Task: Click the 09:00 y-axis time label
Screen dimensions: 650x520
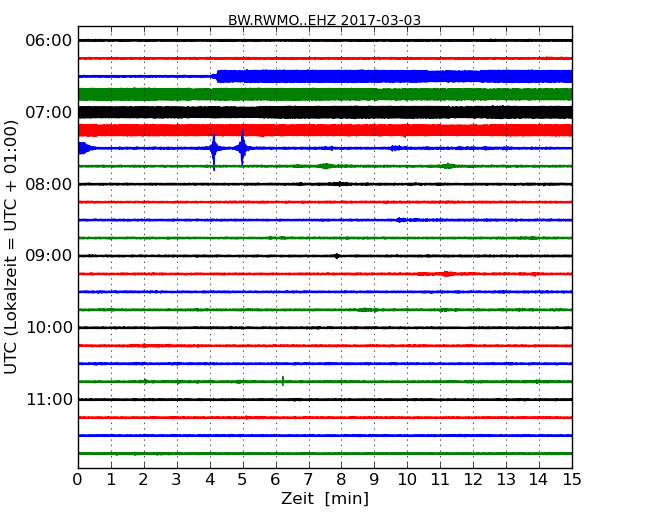Action: point(48,256)
